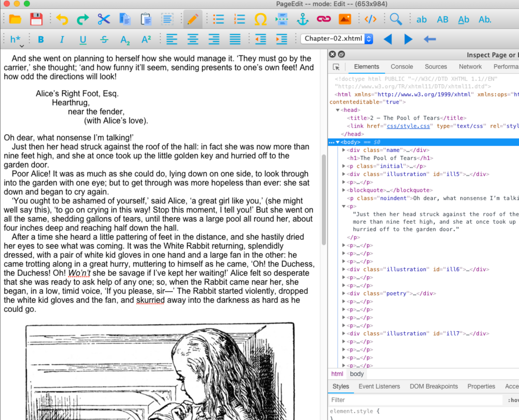Open the inspector with the code brackets icon
The image size is (519, 420).
[371, 19]
